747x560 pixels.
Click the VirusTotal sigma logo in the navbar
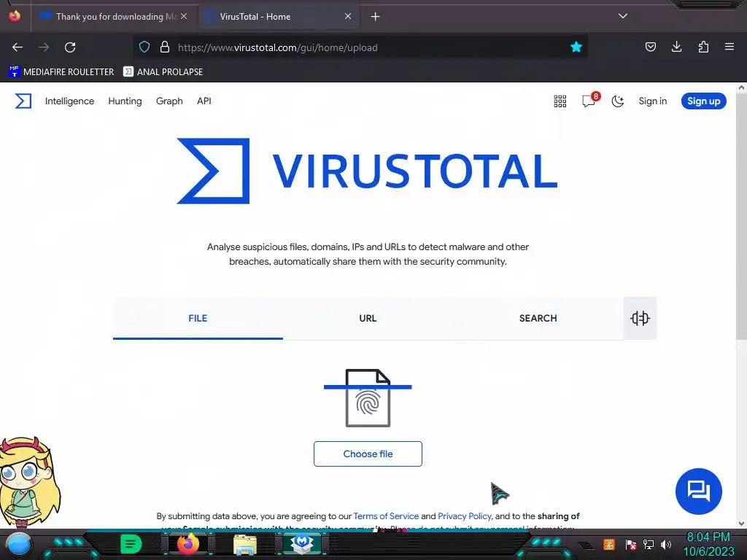coord(23,101)
